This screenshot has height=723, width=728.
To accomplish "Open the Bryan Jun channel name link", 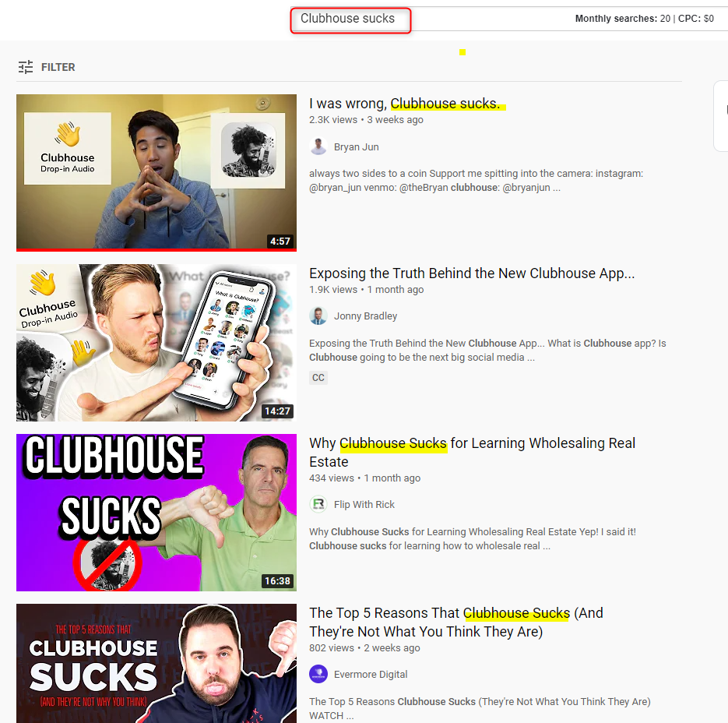I will click(x=356, y=146).
